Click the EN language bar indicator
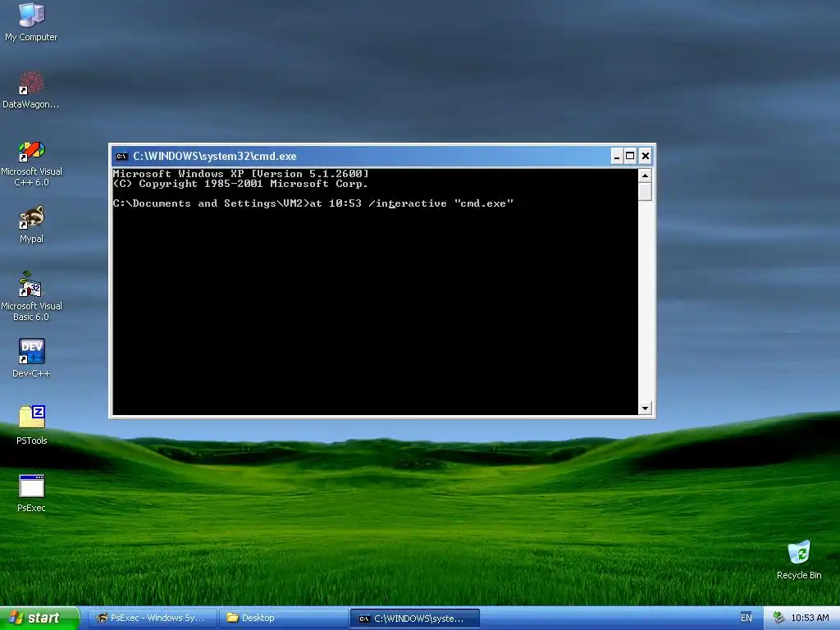Screen dimensions: 840x630 pos(746,619)
